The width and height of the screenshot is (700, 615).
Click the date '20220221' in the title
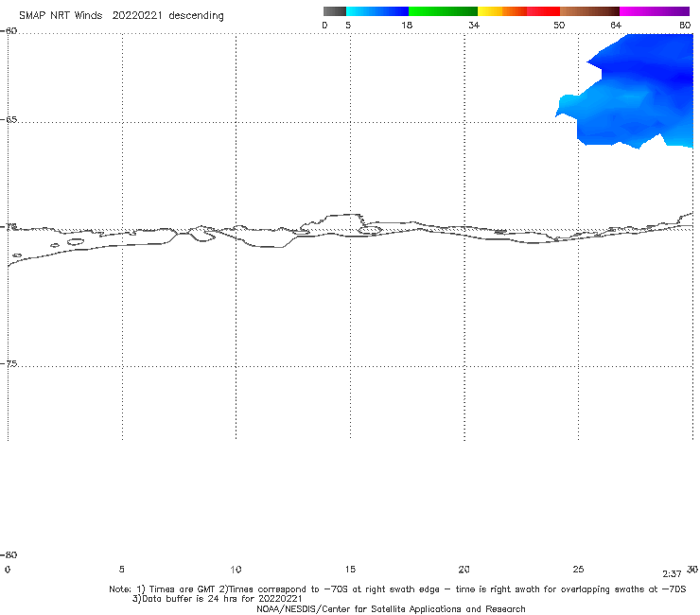click(x=137, y=15)
